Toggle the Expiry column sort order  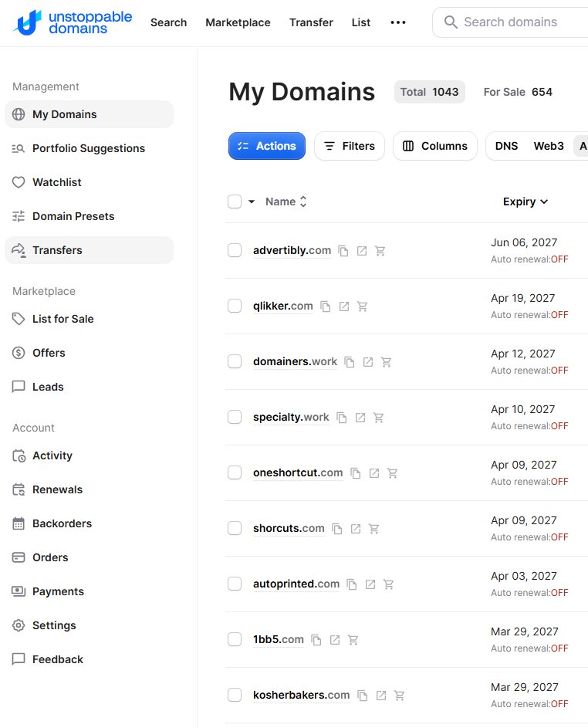[x=525, y=201]
